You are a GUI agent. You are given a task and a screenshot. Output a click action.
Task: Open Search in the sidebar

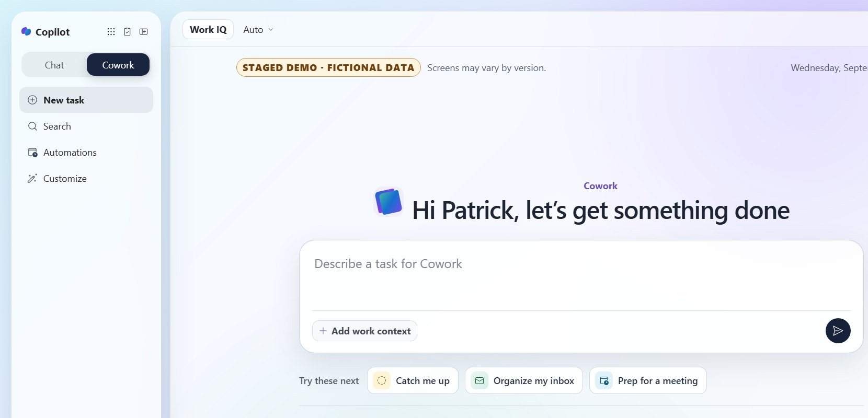tap(86, 126)
